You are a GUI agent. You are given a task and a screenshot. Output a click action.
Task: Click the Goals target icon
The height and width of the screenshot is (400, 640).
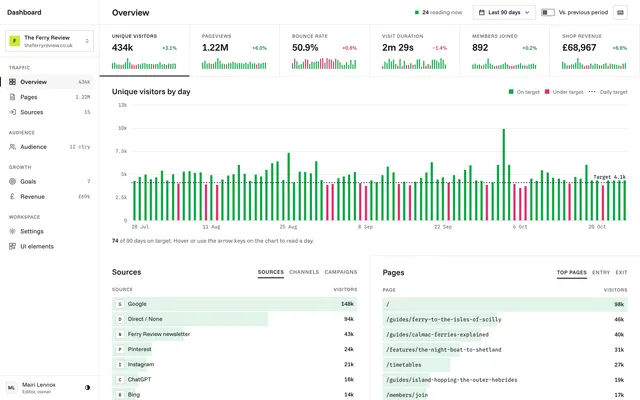click(12, 182)
